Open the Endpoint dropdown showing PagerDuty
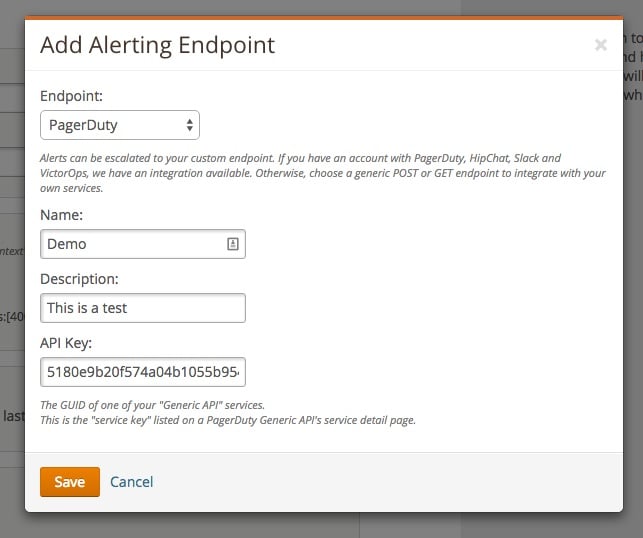643x538 pixels. click(110, 126)
